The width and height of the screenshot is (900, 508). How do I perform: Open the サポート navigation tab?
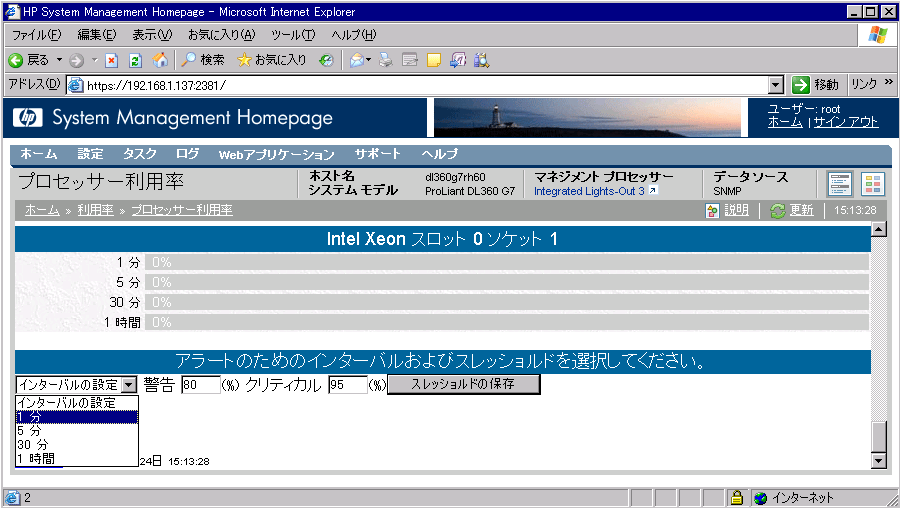point(377,154)
